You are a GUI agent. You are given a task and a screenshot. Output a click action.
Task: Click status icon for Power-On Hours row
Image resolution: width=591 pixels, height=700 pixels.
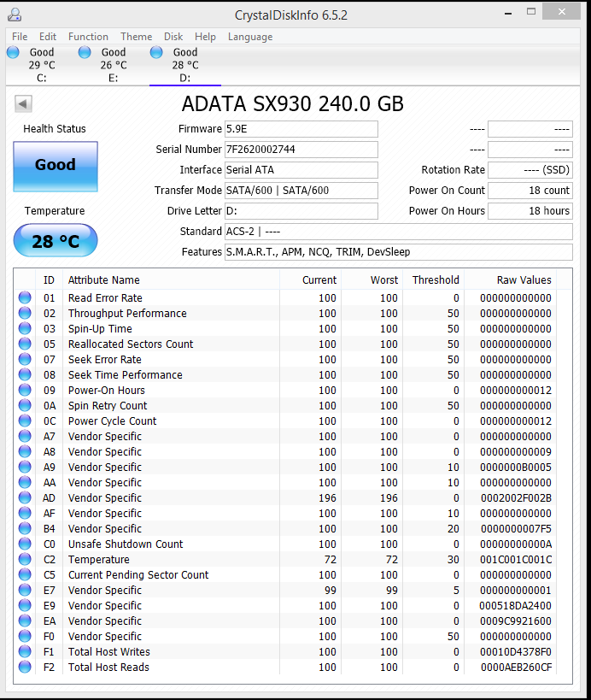[25, 391]
